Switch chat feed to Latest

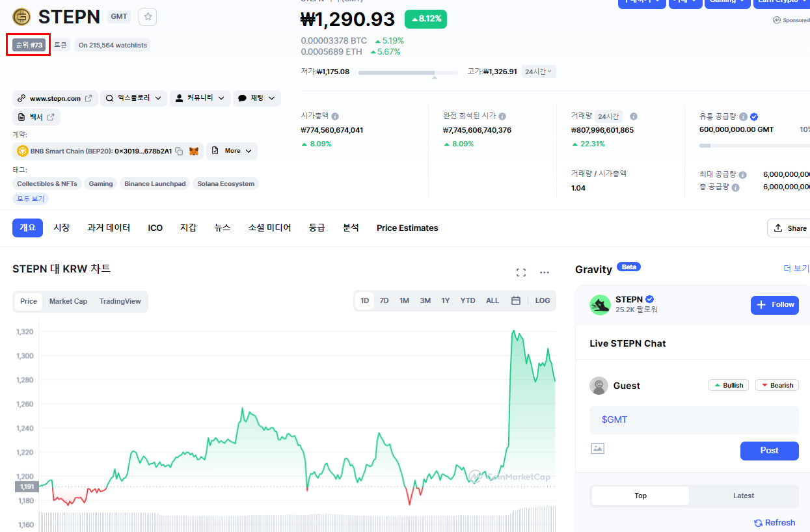pos(744,496)
